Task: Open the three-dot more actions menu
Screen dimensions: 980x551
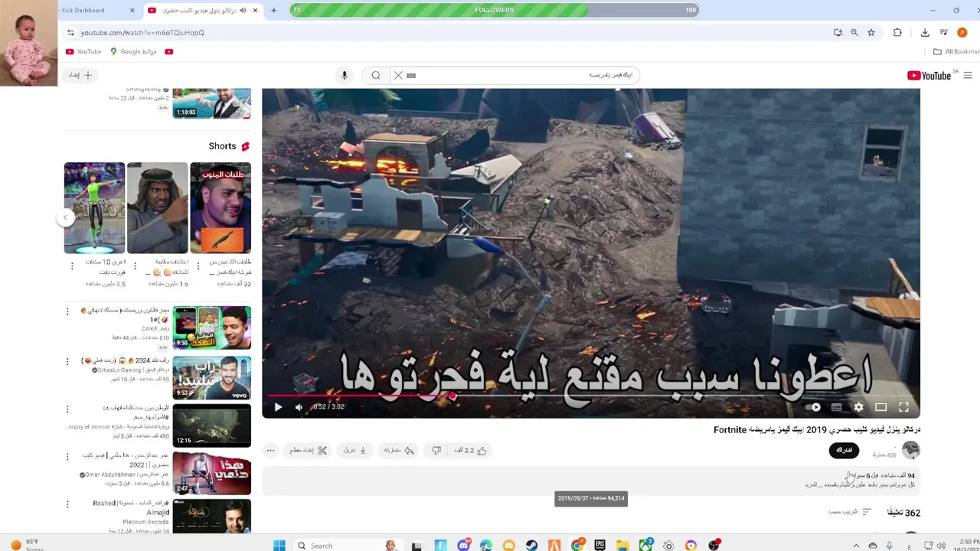Action: point(270,451)
